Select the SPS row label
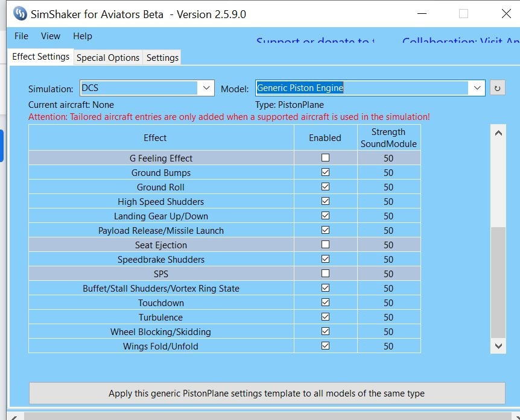This screenshot has height=420, width=520. click(161, 274)
